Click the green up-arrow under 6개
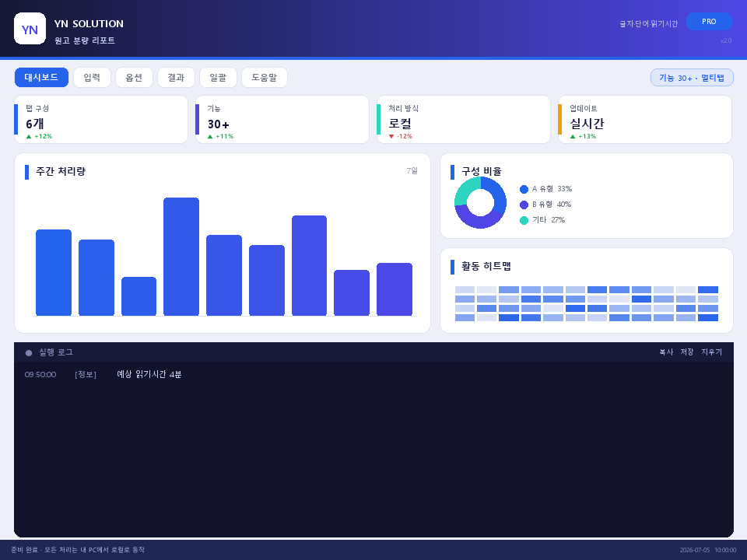 (29, 137)
